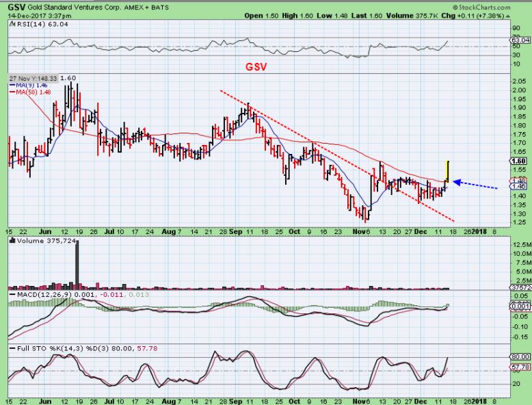This screenshot has height=405, width=532.
Task: Click the Open 1.50 value in header
Action: (x=261, y=16)
